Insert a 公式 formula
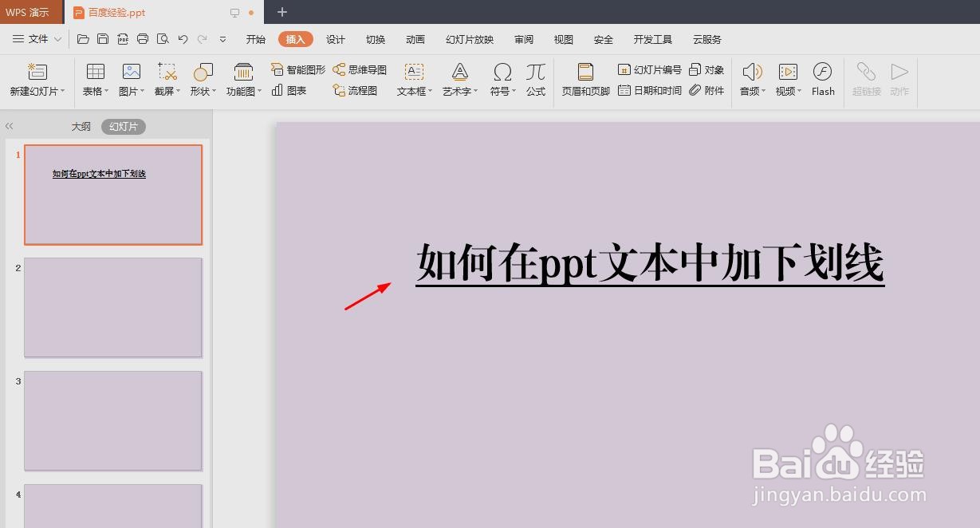Image resolution: width=980 pixels, height=528 pixels. (x=536, y=80)
